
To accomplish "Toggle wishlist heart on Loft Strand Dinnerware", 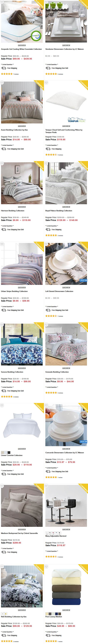I will [x=46, y=244].
